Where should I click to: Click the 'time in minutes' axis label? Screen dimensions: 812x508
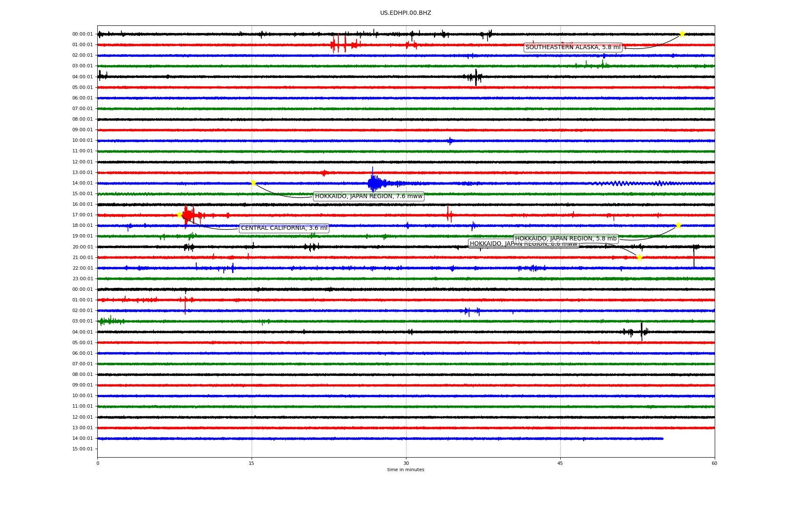click(405, 469)
